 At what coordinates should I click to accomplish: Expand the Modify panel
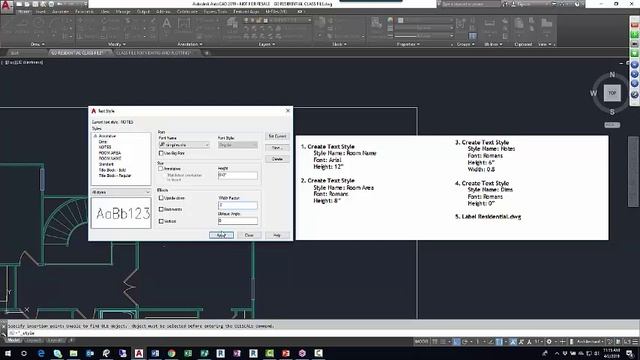pos(117,44)
